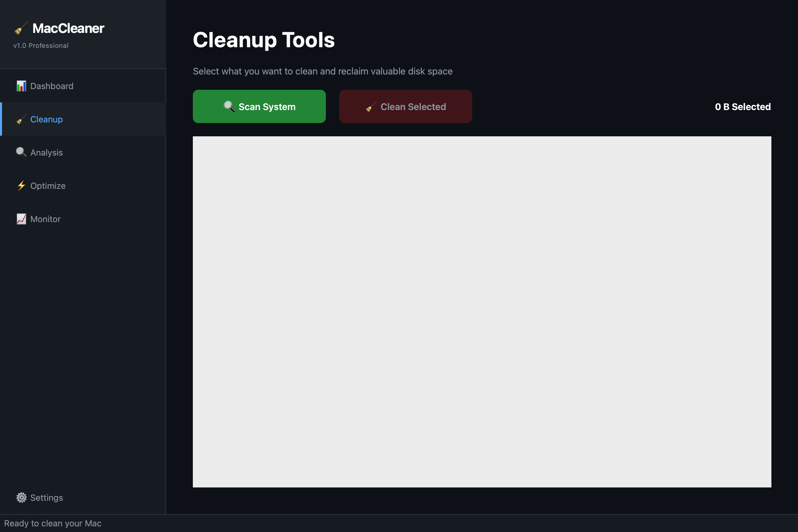798x532 pixels.
Task: Click the 0 B Selected label
Action: (742, 106)
